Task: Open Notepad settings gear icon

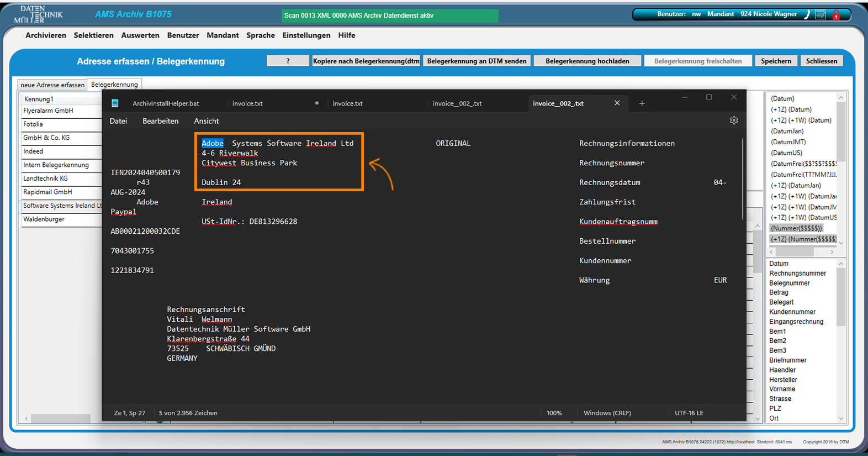Action: (x=734, y=120)
